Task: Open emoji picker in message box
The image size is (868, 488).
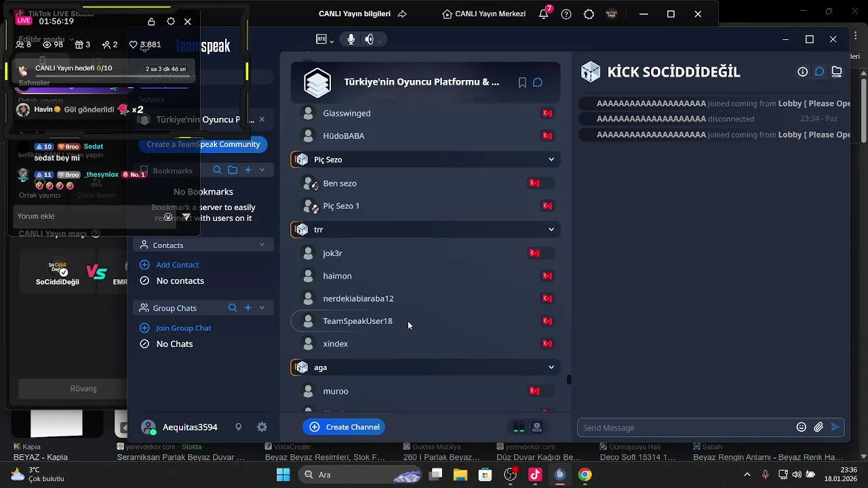Action: click(802, 428)
